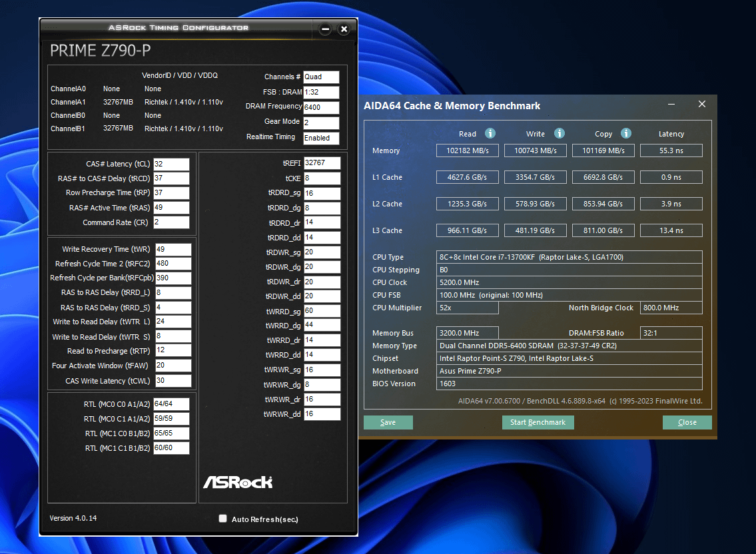Image resolution: width=756 pixels, height=554 pixels.
Task: Click the North Bridge Clock value 800.0 MHz
Action: (671, 308)
